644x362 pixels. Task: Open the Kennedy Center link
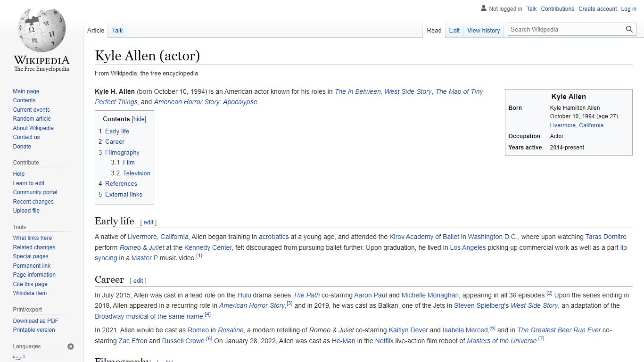(208, 248)
